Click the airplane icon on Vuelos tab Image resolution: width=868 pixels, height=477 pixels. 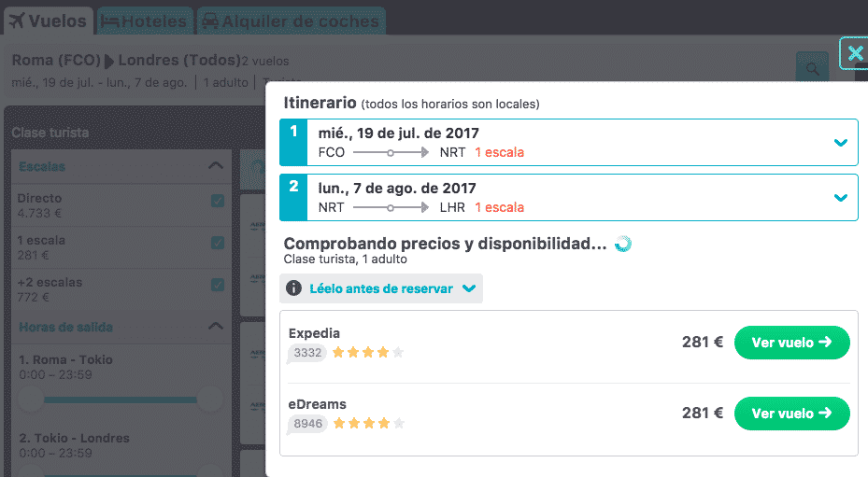[17, 21]
